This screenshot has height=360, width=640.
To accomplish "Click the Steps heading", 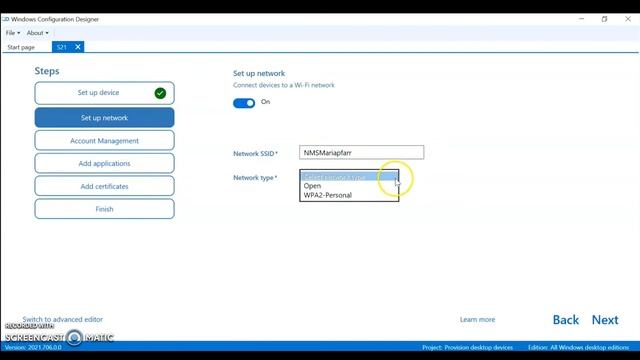I will tap(47, 71).
